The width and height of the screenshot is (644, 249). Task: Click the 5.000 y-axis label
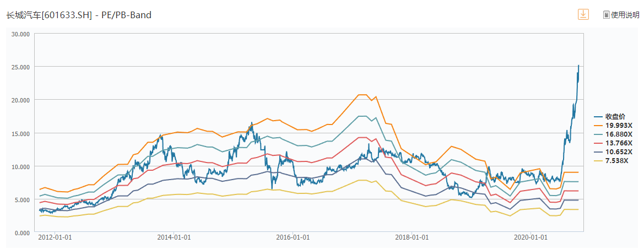tap(23, 199)
